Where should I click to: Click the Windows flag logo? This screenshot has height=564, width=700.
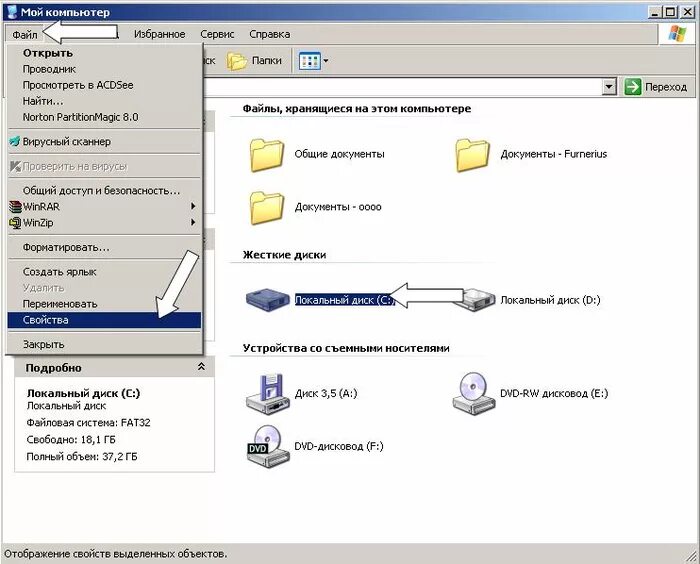click(677, 34)
